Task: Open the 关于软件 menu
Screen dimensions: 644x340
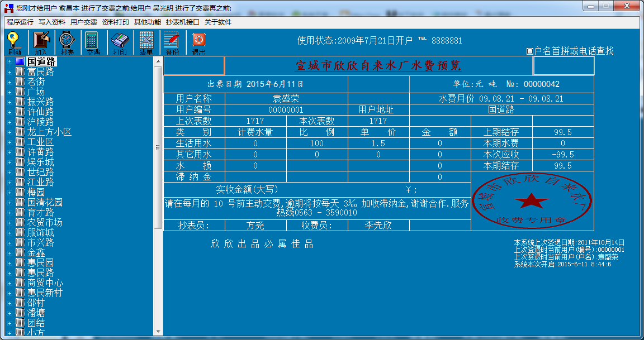Action: point(217,22)
